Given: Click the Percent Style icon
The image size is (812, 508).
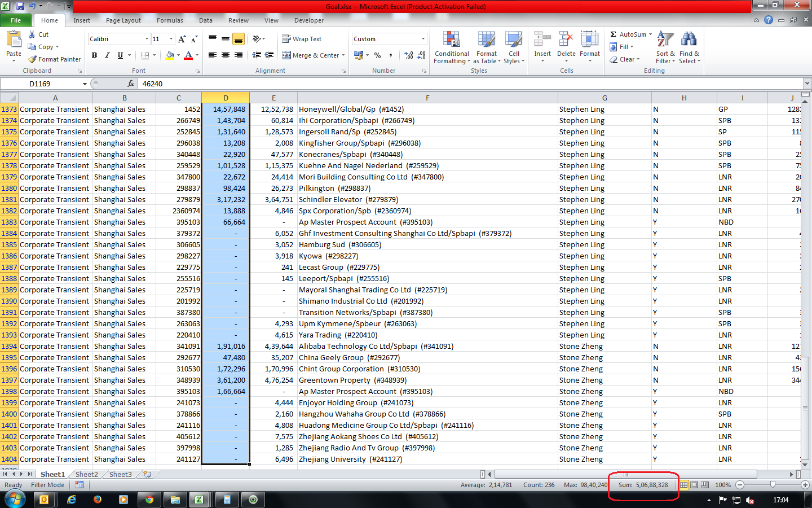Looking at the screenshot, I should pos(378,55).
